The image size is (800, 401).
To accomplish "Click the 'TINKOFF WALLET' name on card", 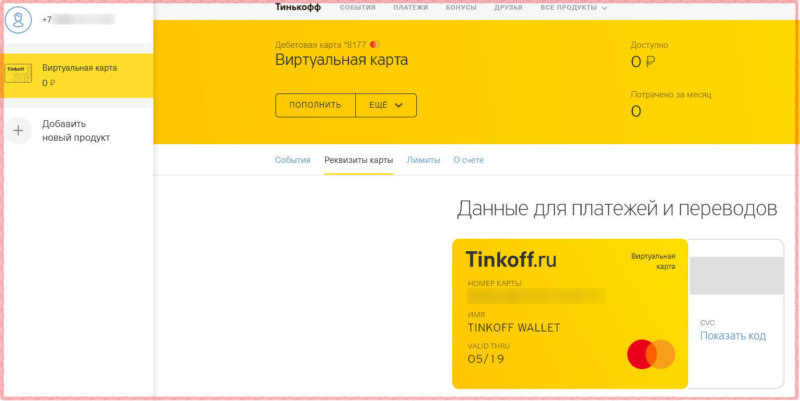I will pyautogui.click(x=514, y=328).
